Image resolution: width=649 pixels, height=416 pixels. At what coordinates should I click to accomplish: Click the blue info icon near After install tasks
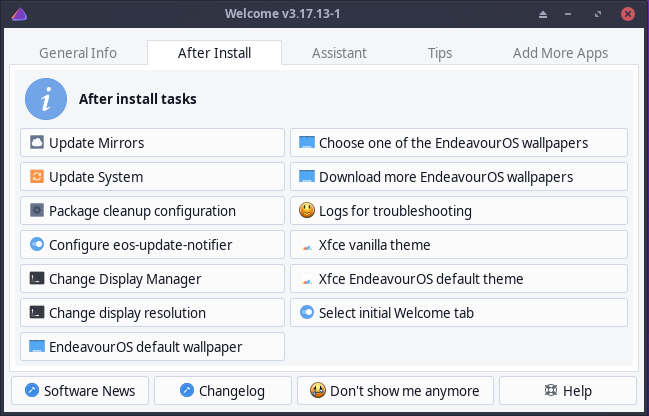click(46, 99)
